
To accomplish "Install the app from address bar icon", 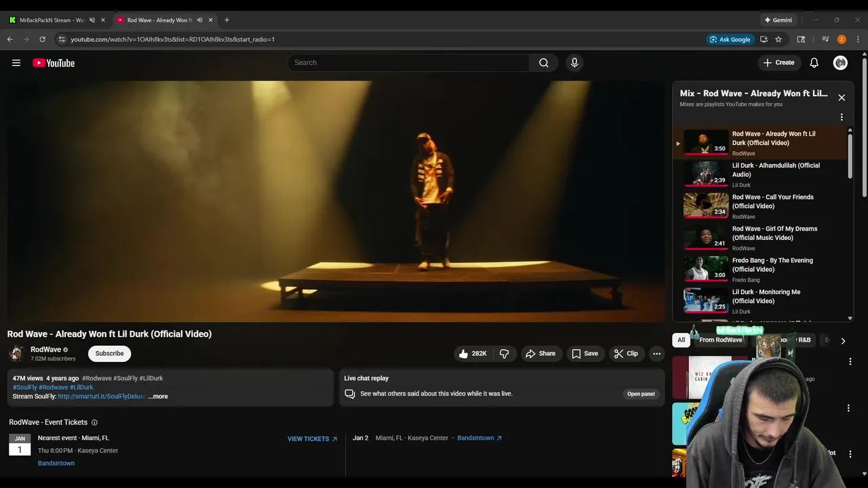I will coord(764,39).
